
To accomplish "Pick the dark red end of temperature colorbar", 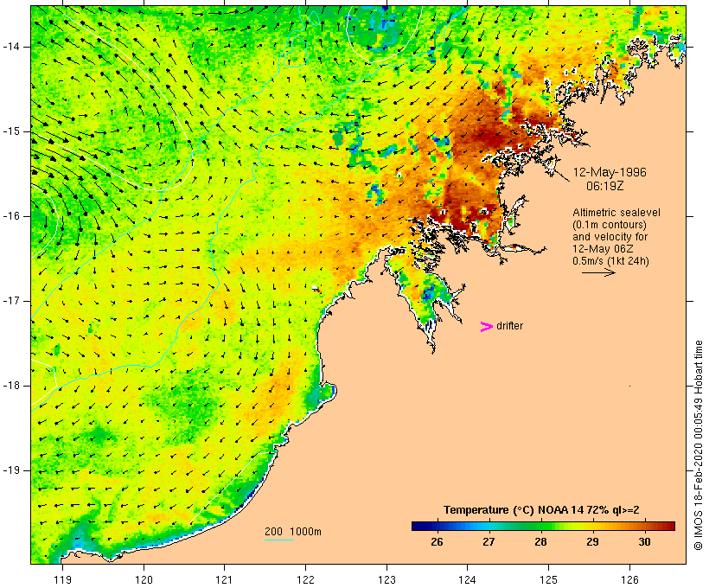I will [x=669, y=526].
